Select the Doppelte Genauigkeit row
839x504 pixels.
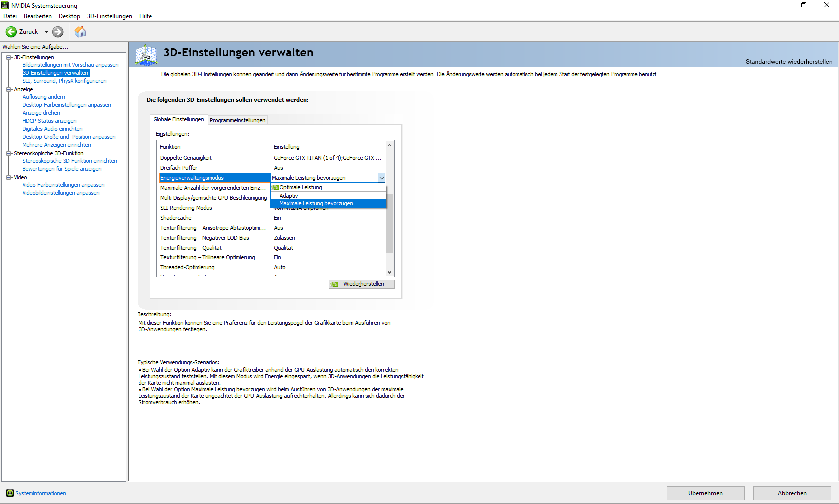(x=271, y=158)
